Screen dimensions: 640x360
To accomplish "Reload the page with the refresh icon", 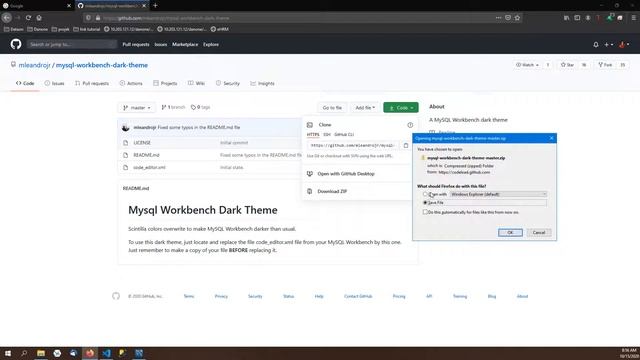I will (28, 18).
